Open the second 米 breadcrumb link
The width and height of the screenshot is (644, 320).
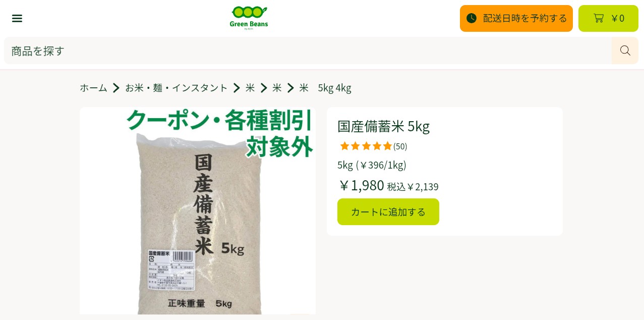[277, 88]
